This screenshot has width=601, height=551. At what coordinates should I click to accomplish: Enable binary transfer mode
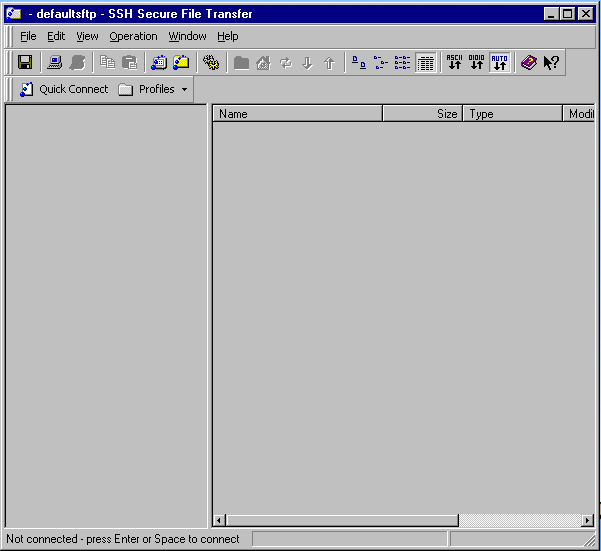(x=476, y=62)
